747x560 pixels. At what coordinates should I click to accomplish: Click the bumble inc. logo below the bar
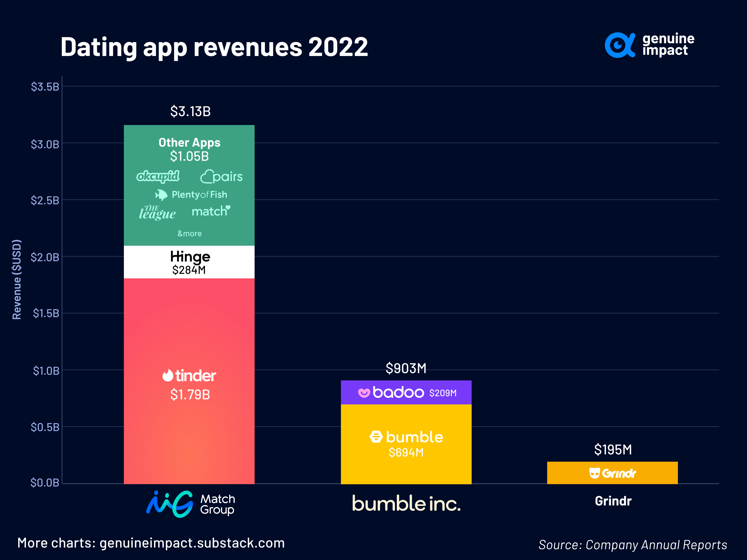click(x=406, y=503)
